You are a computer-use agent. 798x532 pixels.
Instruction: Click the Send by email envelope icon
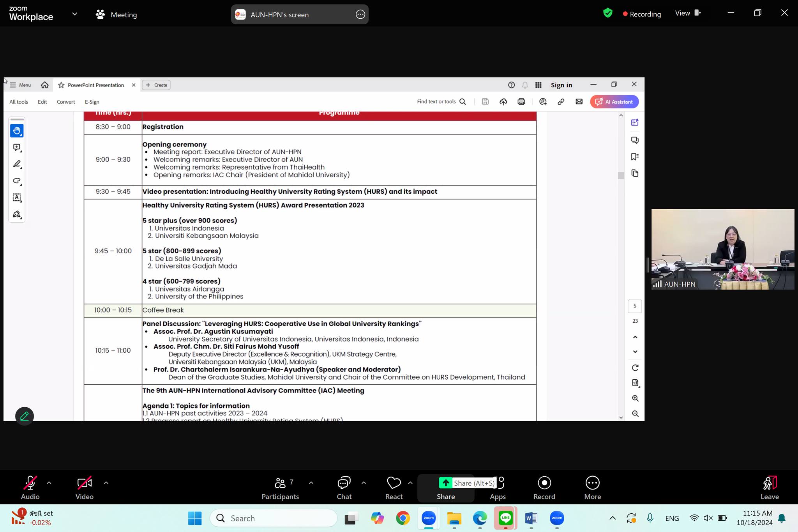point(579,102)
